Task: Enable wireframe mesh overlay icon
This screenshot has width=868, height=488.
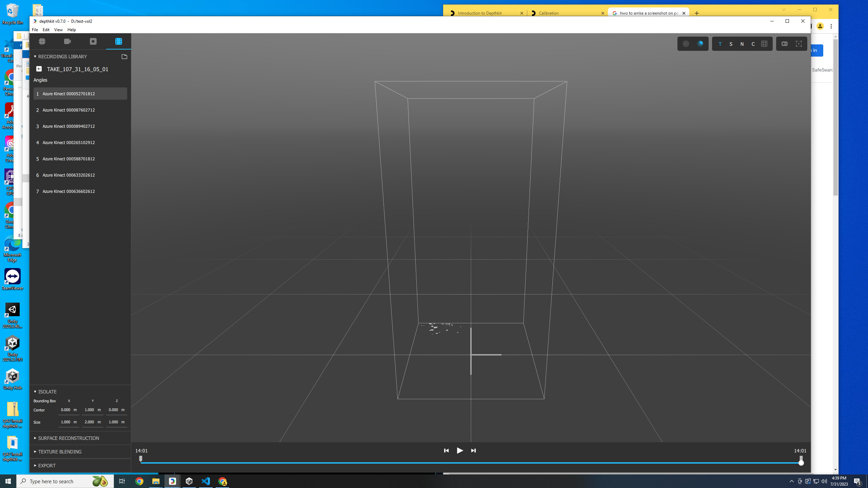Action: click(764, 44)
